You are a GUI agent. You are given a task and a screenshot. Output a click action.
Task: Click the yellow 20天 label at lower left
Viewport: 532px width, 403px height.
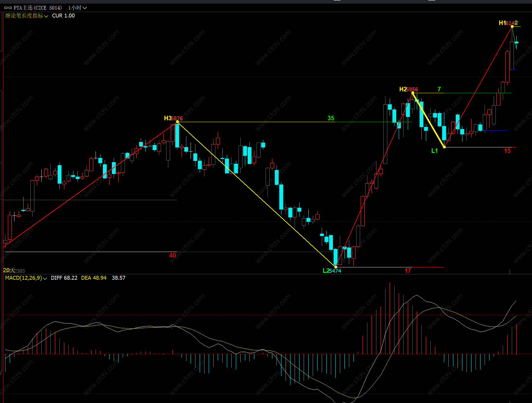pos(9,270)
